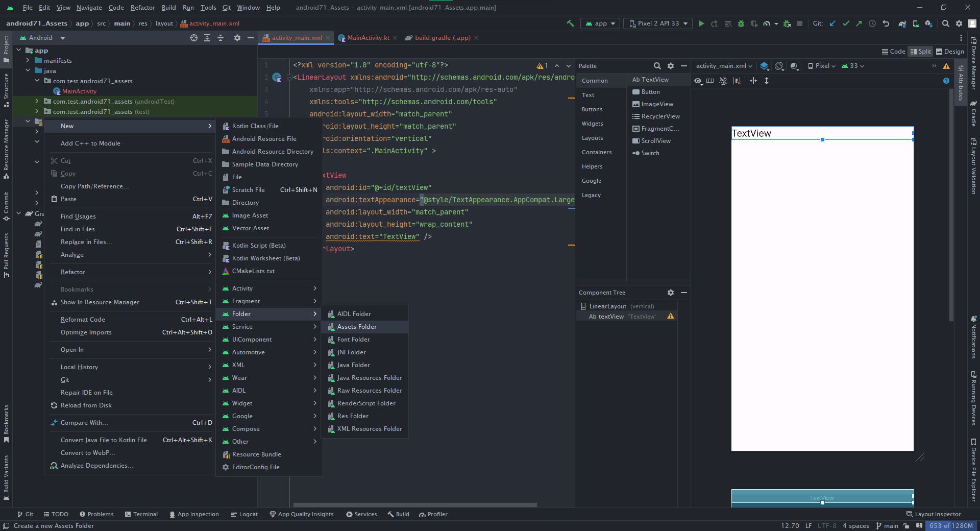
Task: Click the night mode moon icon
Action: click(794, 66)
